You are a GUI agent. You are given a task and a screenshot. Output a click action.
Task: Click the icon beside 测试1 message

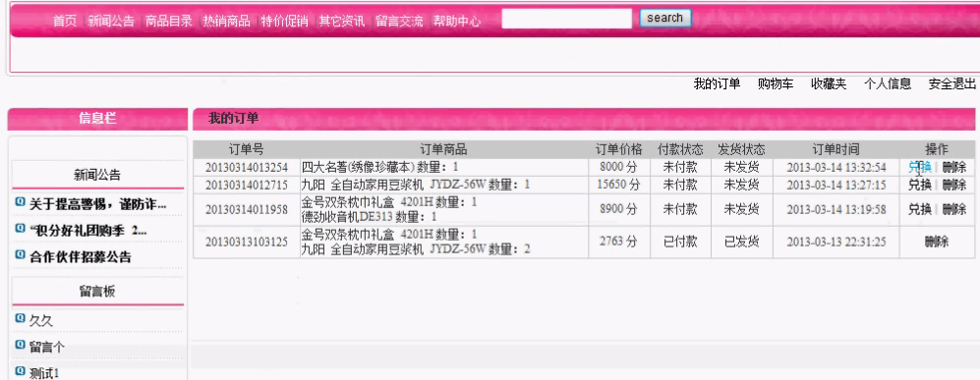pos(20,371)
